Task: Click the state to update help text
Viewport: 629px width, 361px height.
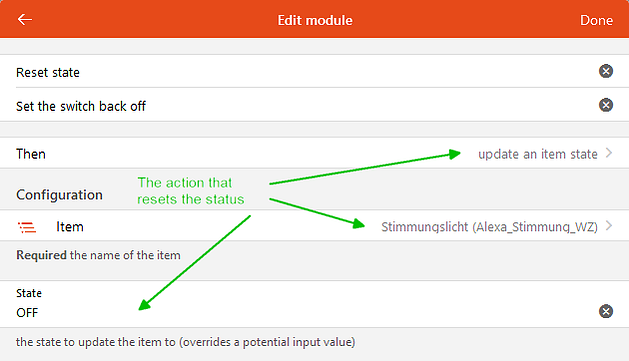Action: [185, 342]
